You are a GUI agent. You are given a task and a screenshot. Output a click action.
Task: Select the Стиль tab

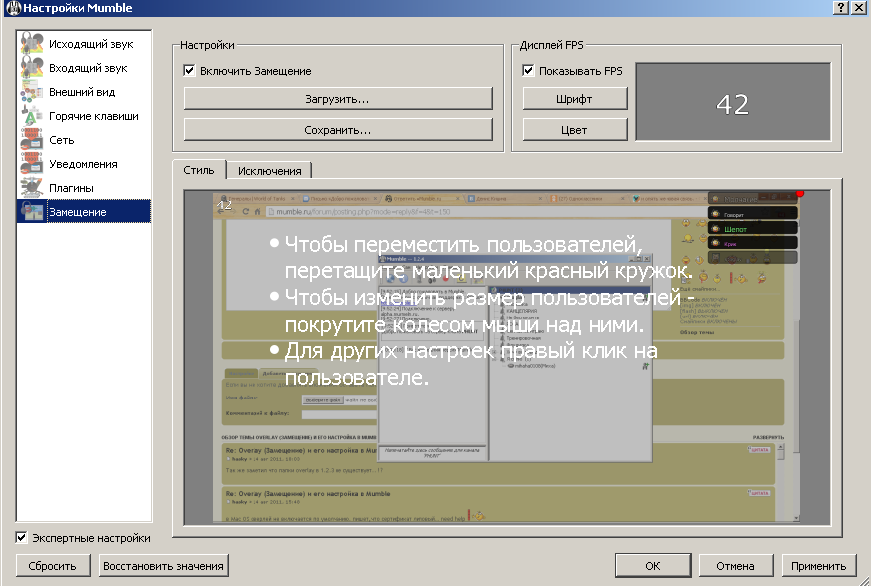tap(198, 170)
